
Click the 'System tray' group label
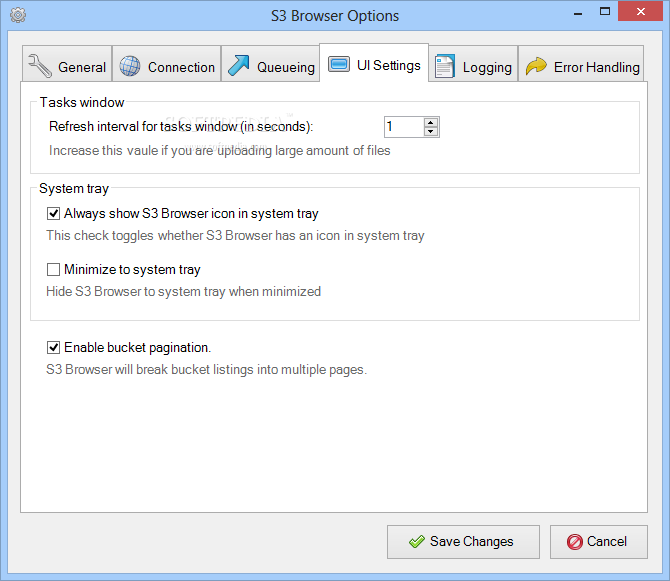74,189
